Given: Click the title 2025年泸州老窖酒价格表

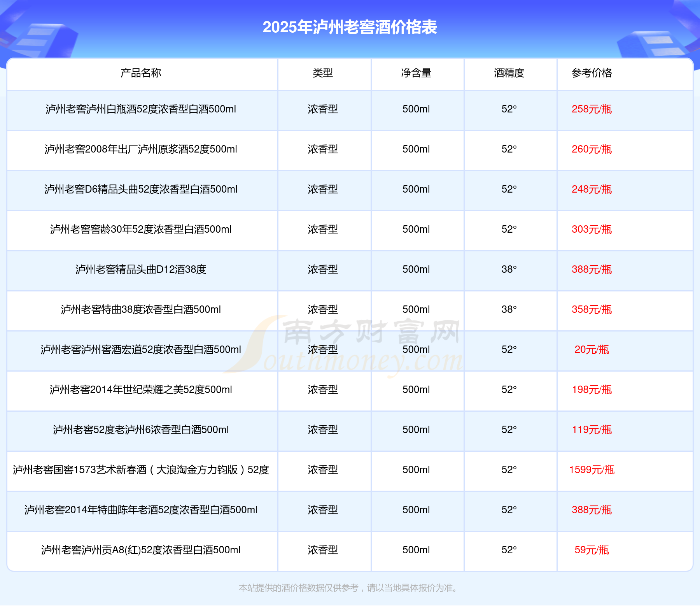Looking at the screenshot, I should click(350, 27).
